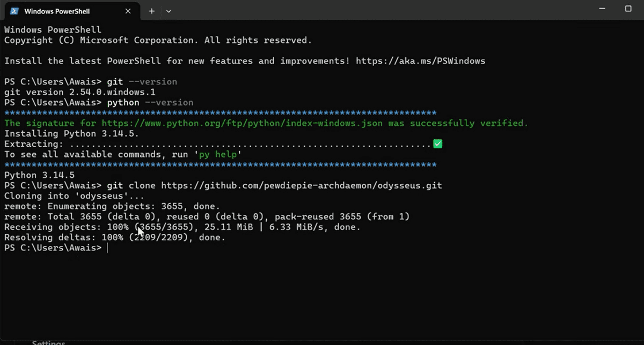644x345 pixels.
Task: Click the empty command prompt at bottom
Action: [x=56, y=248]
